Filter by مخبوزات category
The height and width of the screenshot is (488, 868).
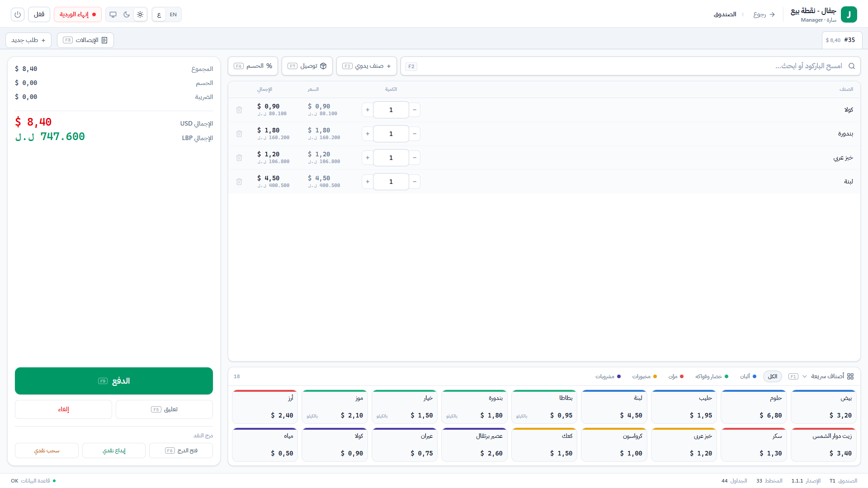[x=645, y=376]
